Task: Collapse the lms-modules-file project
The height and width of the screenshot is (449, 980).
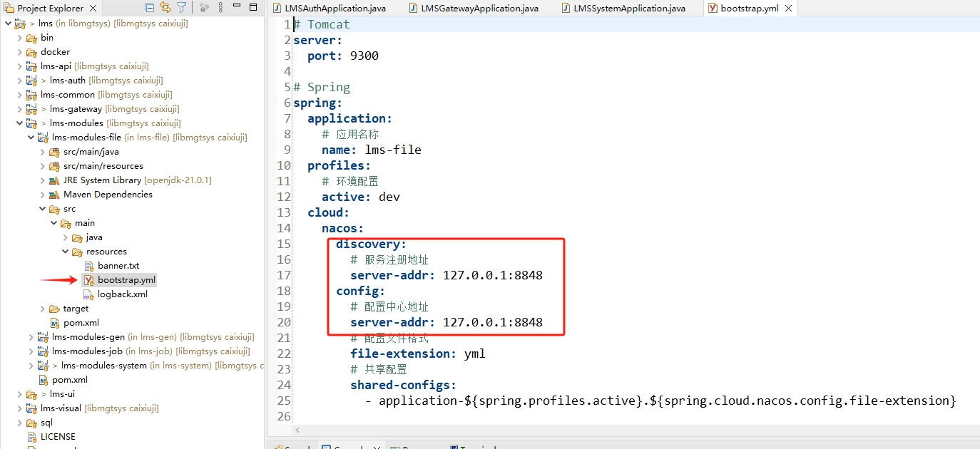Action: tap(31, 138)
